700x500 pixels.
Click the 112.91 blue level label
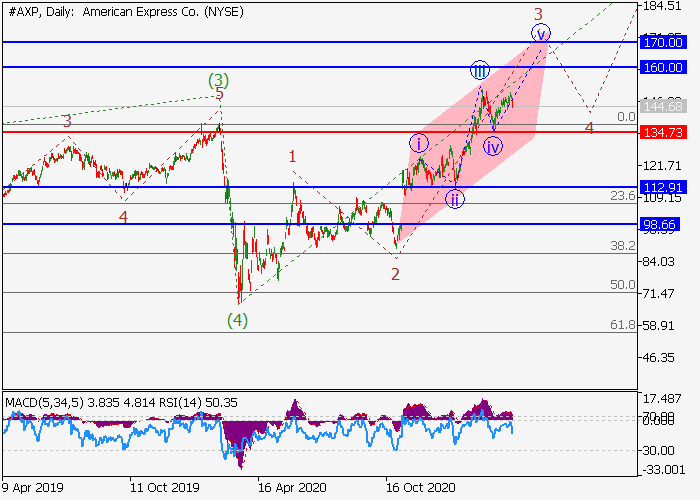tap(663, 187)
